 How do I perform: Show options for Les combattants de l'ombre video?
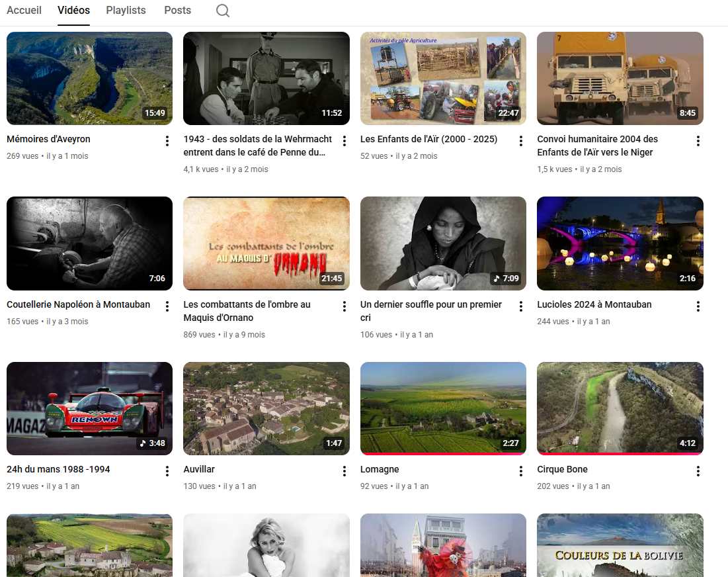pos(344,306)
